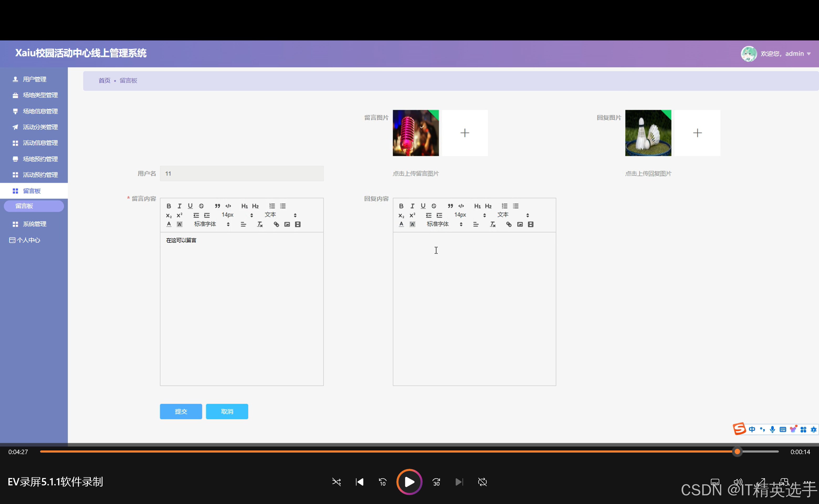Toggle strikethrough in the 回复内容 editor
Viewport: 819px width, 504px height.
click(434, 206)
